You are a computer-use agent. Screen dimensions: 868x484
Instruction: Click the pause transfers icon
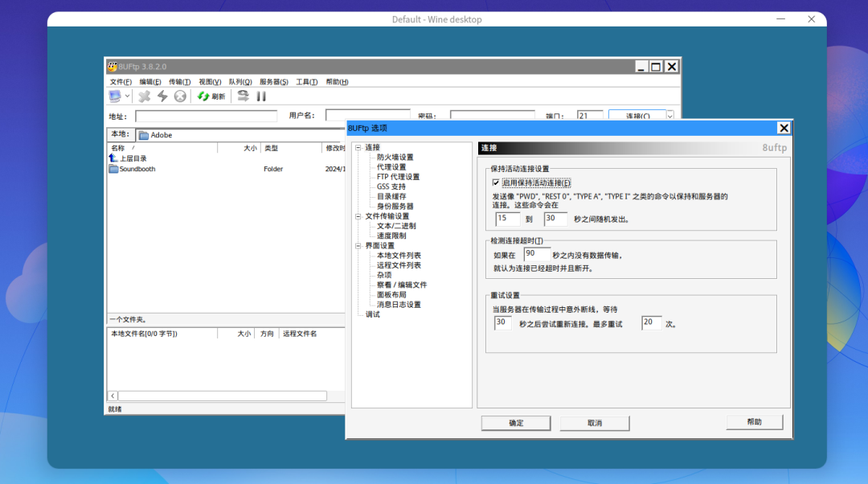[260, 96]
